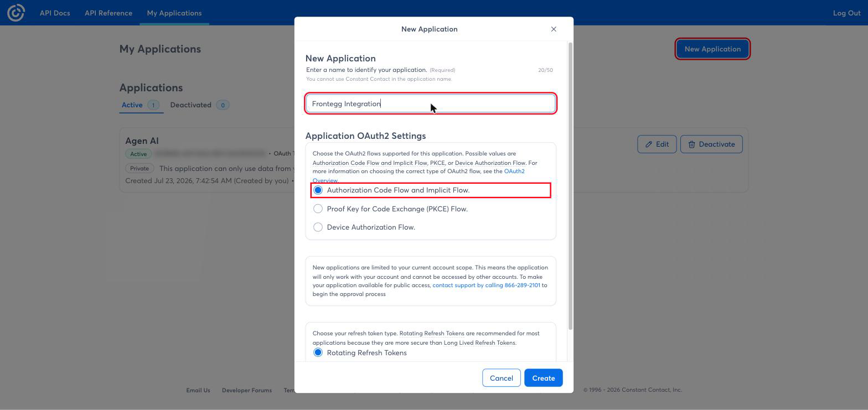Select Proof Key for Code Exchange flow
Screen dimensions: 868x410
click(x=318, y=209)
